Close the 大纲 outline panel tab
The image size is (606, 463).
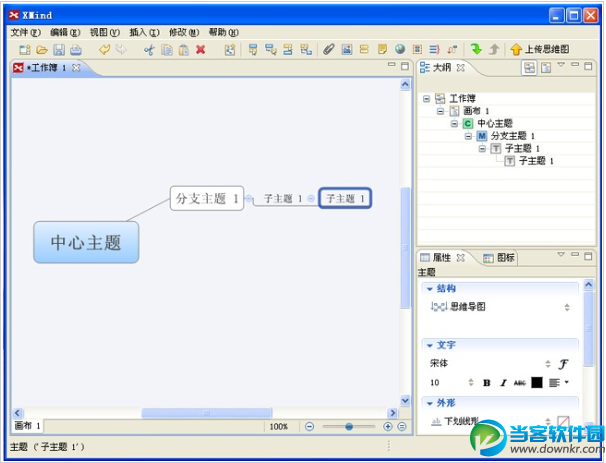pyautogui.click(x=460, y=68)
